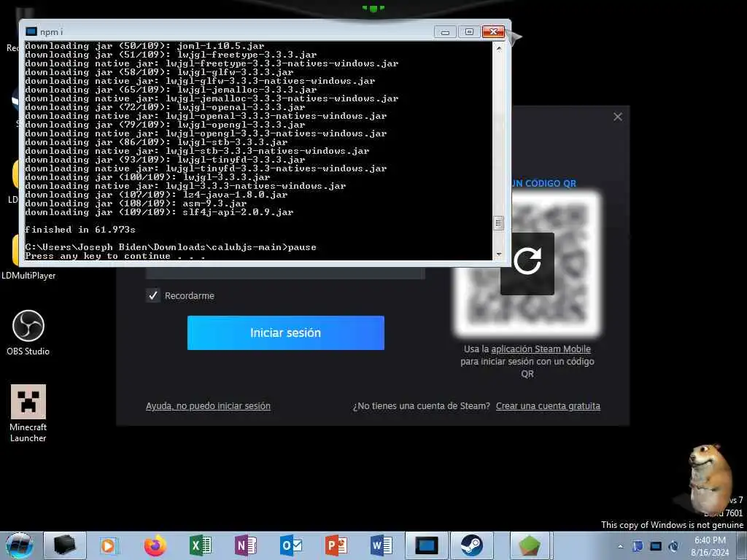Open OneNote from the taskbar

coord(245,545)
